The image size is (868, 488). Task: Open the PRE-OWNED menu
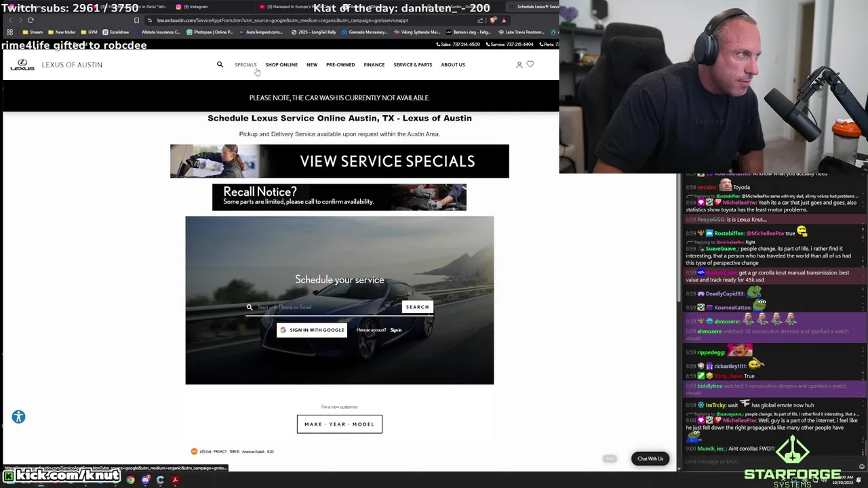(x=340, y=64)
